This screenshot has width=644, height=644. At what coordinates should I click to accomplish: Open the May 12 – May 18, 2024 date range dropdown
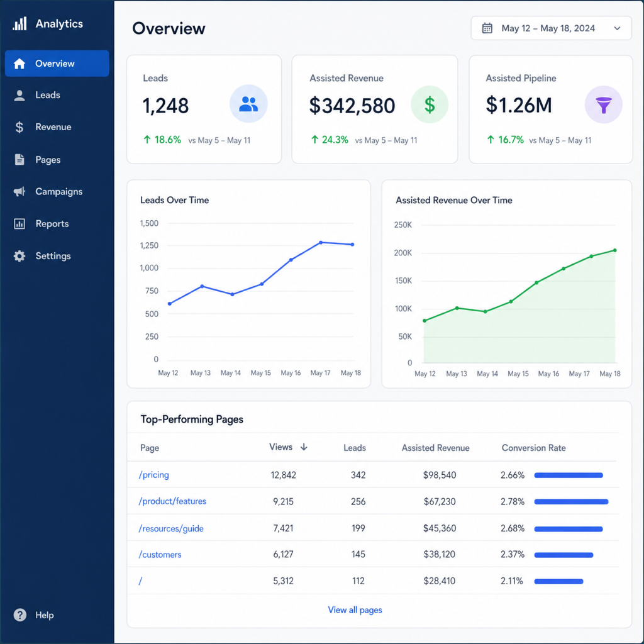coord(551,28)
